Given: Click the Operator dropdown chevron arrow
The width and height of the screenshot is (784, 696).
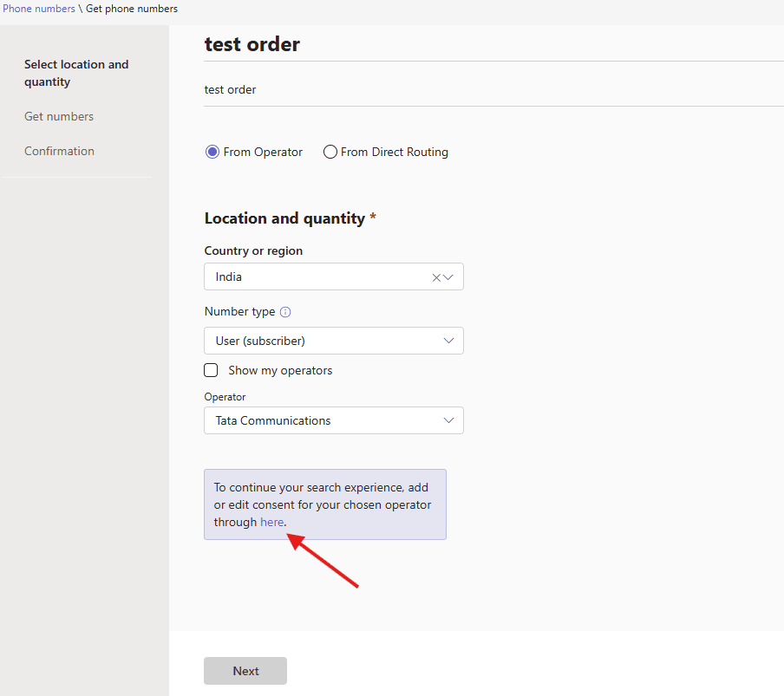Looking at the screenshot, I should click(x=448, y=420).
